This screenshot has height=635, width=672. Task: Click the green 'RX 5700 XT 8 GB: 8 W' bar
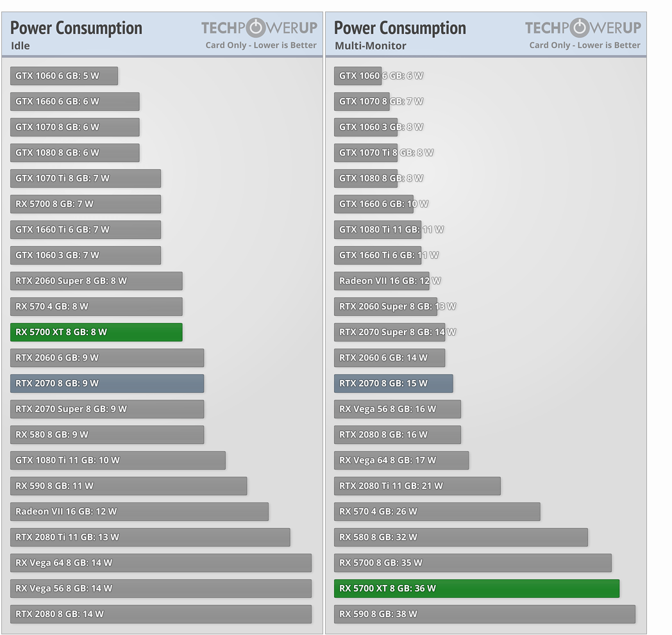point(96,333)
